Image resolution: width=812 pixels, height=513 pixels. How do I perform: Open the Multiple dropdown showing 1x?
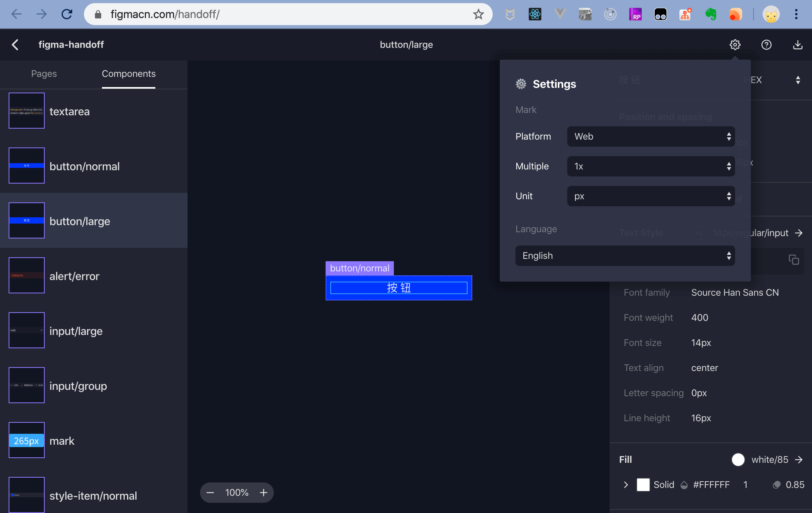click(x=650, y=166)
